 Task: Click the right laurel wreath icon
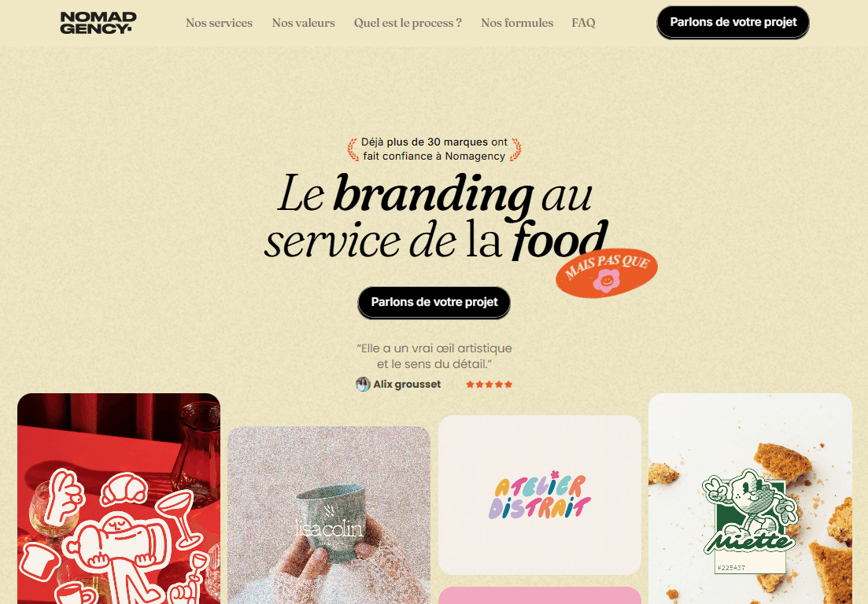click(515, 149)
